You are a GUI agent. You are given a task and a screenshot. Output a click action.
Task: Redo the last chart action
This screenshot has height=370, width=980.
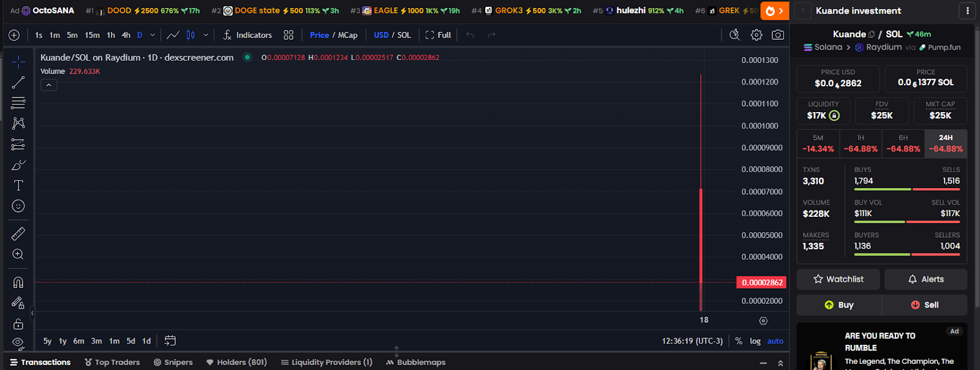[491, 35]
